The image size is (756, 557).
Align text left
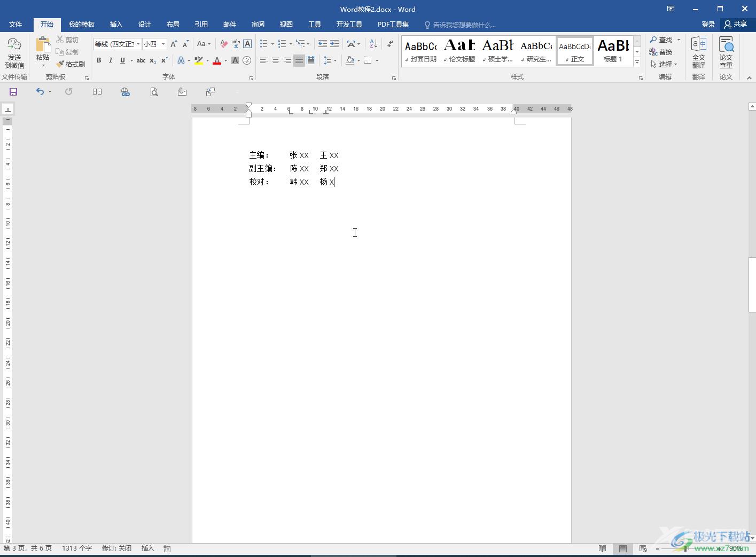(264, 60)
